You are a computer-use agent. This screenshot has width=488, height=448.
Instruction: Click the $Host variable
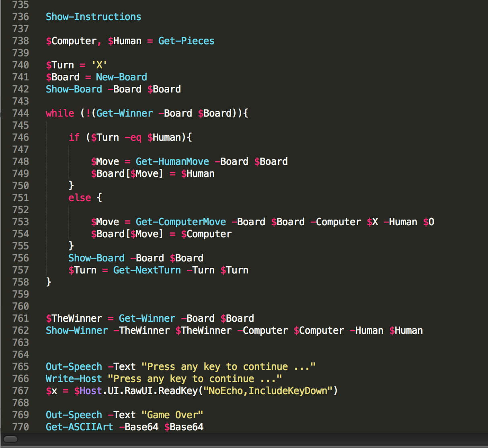[88, 391]
